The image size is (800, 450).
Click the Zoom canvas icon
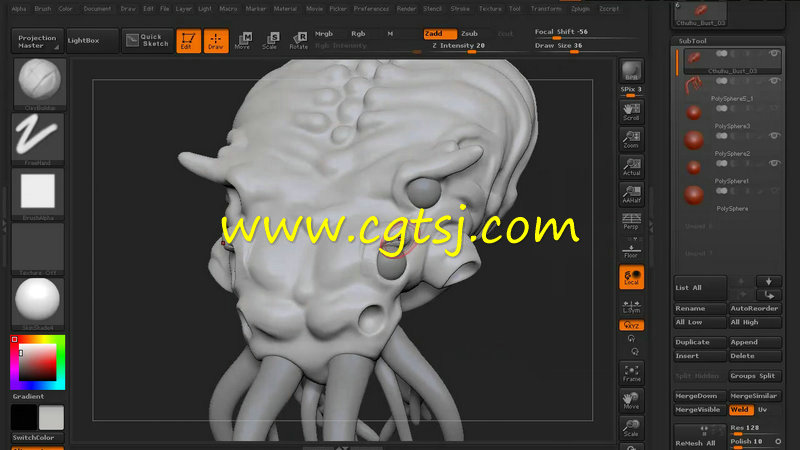[x=631, y=140]
